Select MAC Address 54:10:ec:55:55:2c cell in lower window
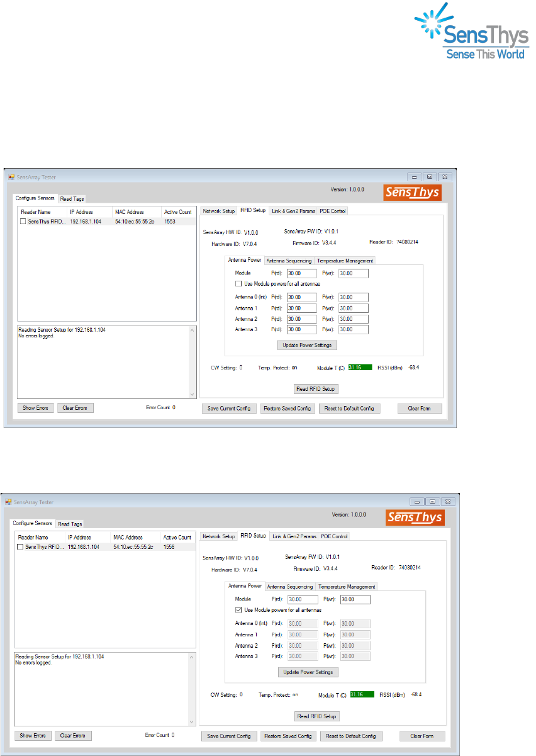 [134, 547]
